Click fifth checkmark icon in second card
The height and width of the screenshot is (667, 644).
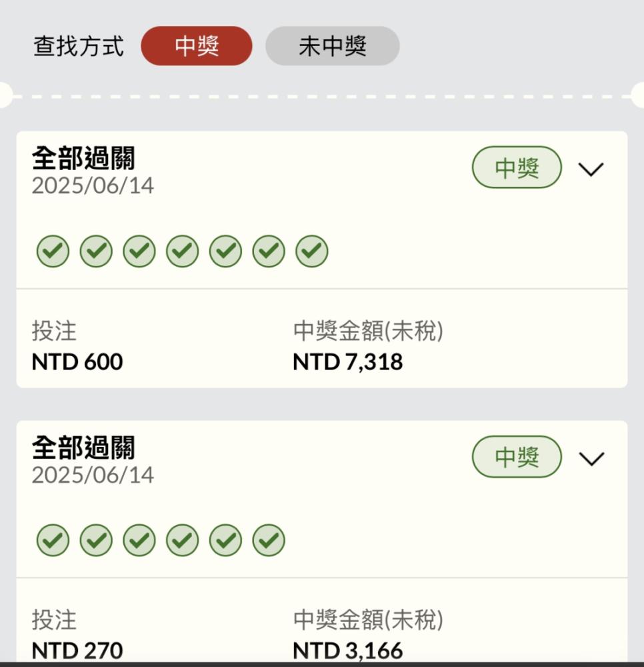pyautogui.click(x=225, y=540)
